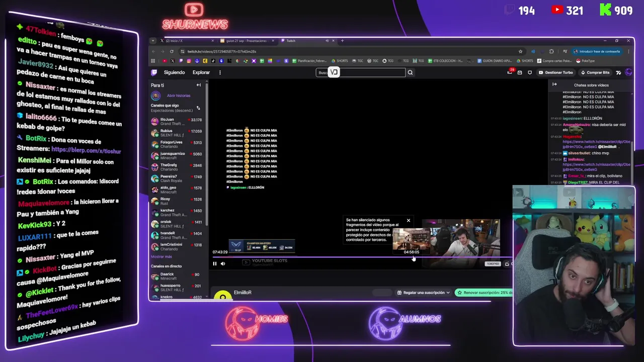Click Introducir frase de contraseña profile chip
The width and height of the screenshot is (644, 362).
click(598, 51)
